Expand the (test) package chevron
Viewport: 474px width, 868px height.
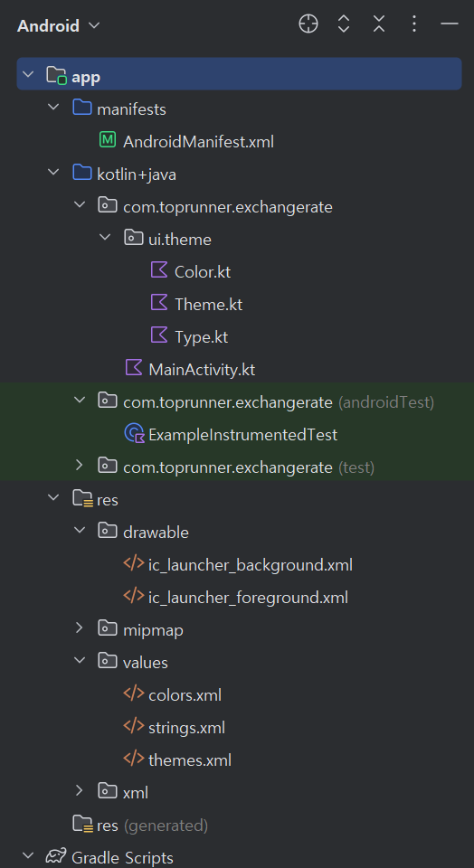80,465
